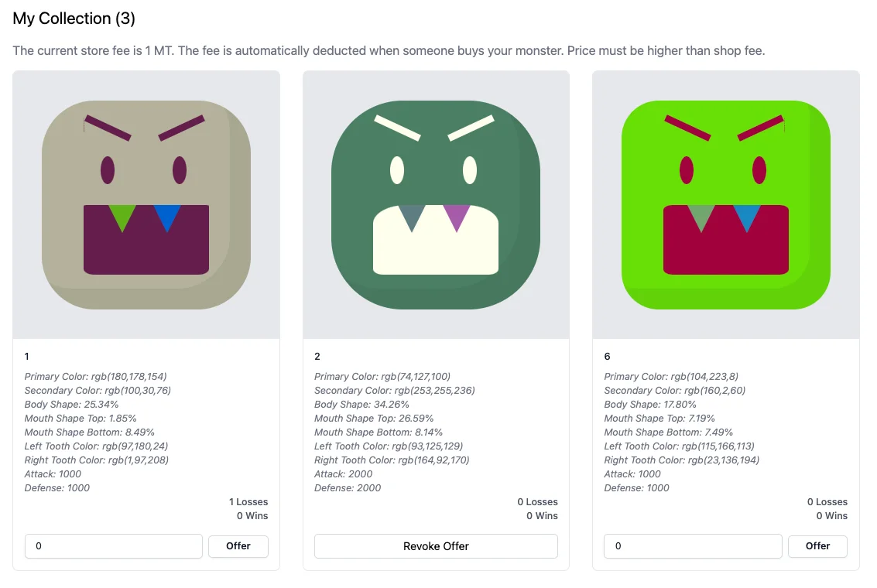Click the Offer button for monster 6

[817, 546]
